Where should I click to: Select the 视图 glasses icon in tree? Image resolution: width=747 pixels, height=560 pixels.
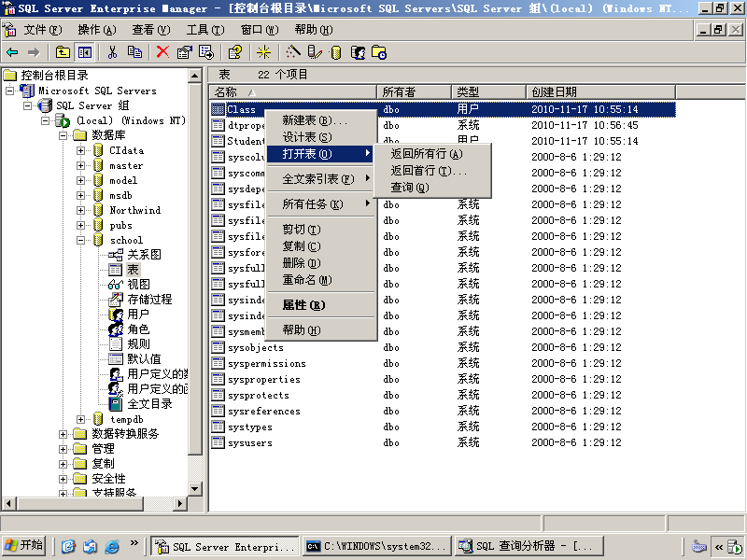[115, 285]
